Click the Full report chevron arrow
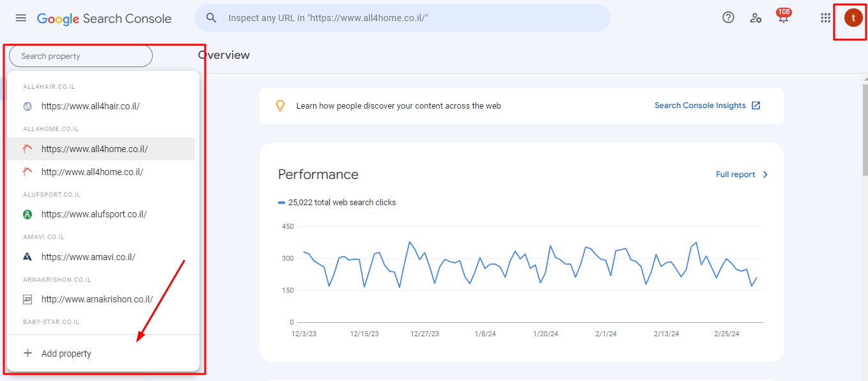868x381 pixels. (x=765, y=175)
